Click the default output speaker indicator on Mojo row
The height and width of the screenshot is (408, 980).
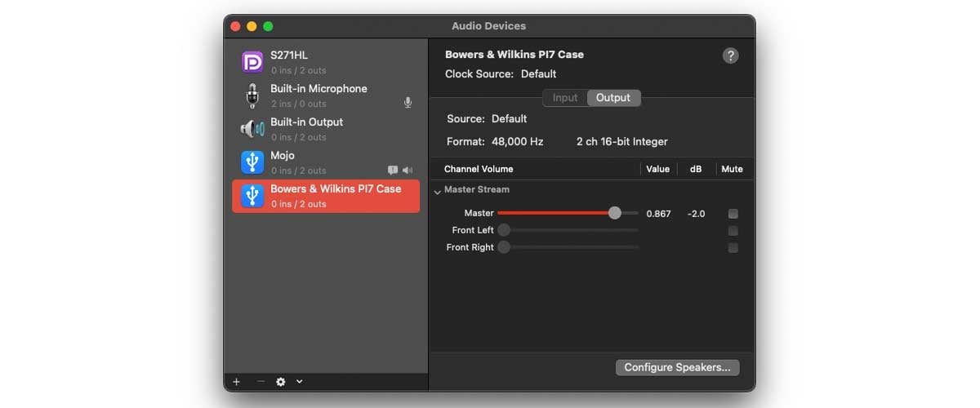coord(408,171)
